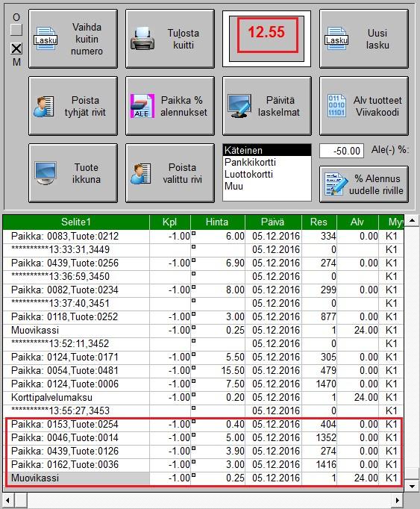Image resolution: width=420 pixels, height=509 pixels.
Task: Click the monitor icon on Tuote ikkuna
Action: pyautogui.click(x=46, y=173)
